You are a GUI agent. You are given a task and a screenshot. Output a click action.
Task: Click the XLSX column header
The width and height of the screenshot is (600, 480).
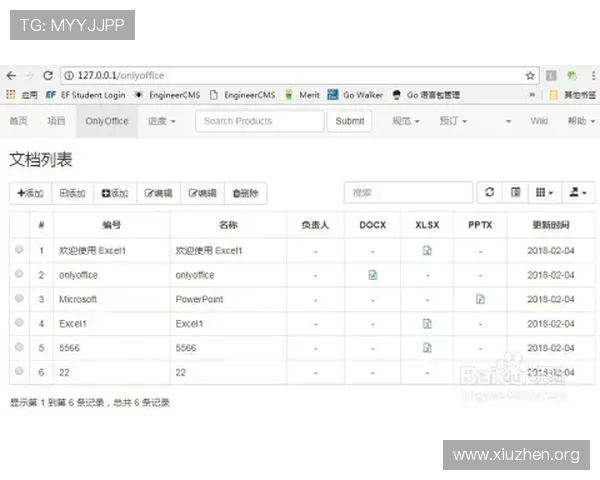pyautogui.click(x=427, y=225)
